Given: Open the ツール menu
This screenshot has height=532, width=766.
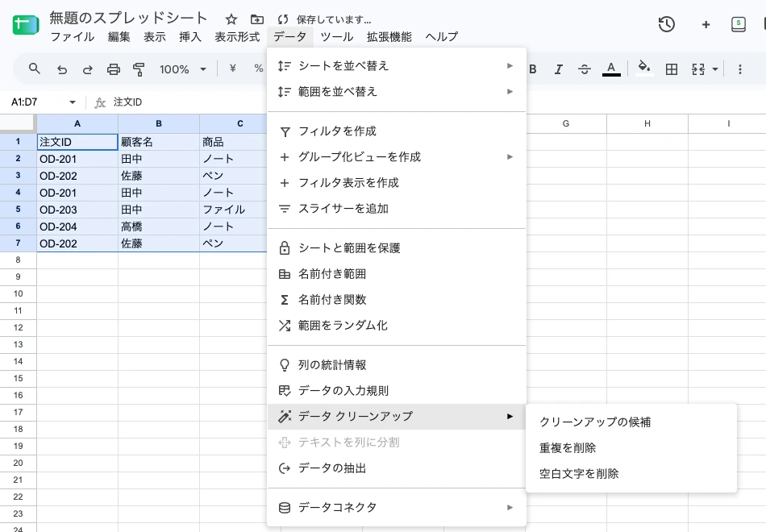Looking at the screenshot, I should click(336, 36).
